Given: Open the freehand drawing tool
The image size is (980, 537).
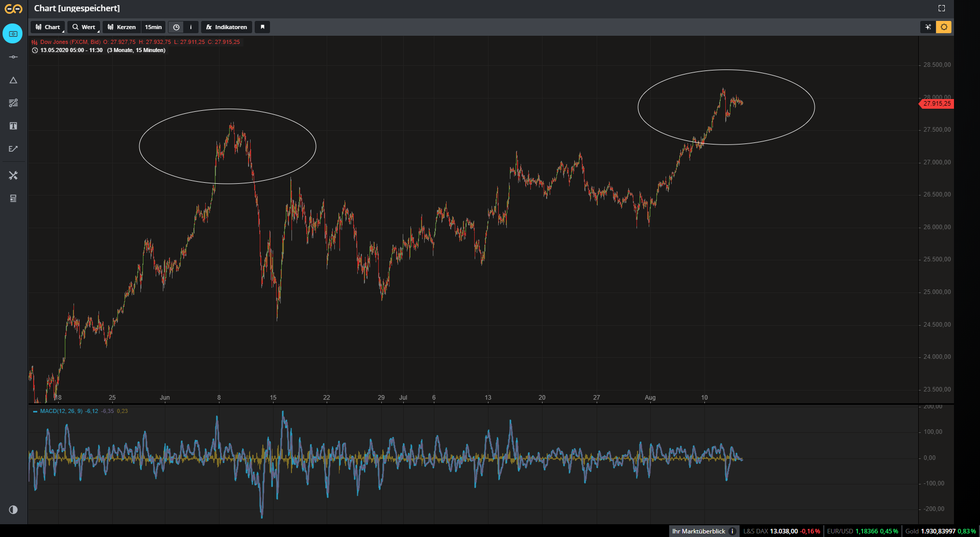Looking at the screenshot, I should click(x=13, y=149).
